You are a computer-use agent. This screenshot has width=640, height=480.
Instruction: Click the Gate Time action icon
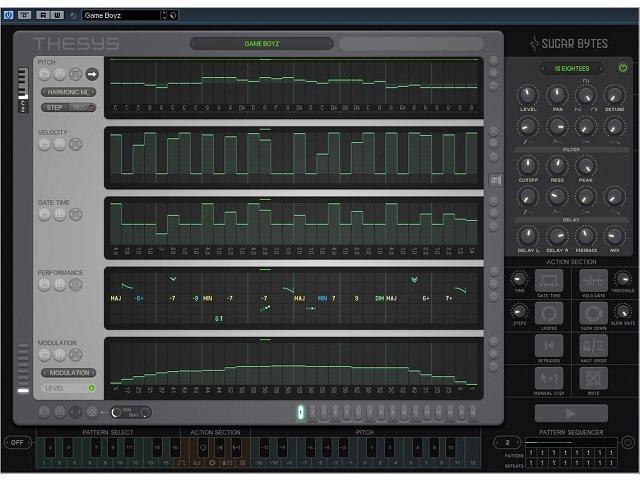[548, 281]
